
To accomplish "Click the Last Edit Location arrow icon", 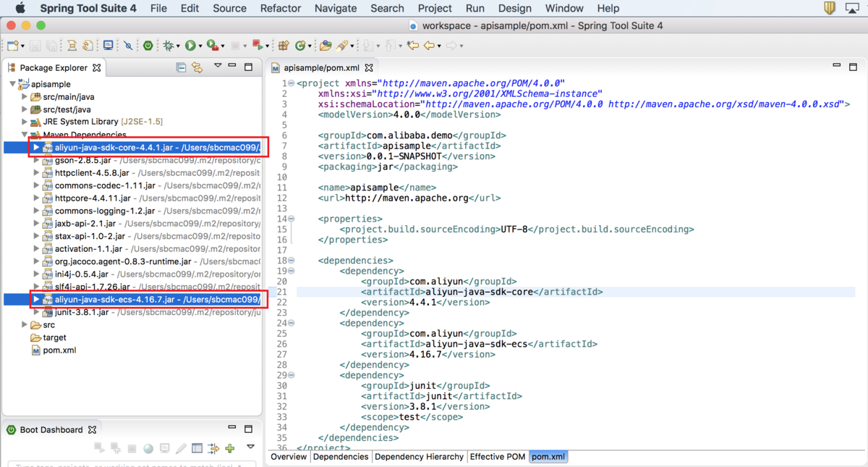I will [x=412, y=46].
